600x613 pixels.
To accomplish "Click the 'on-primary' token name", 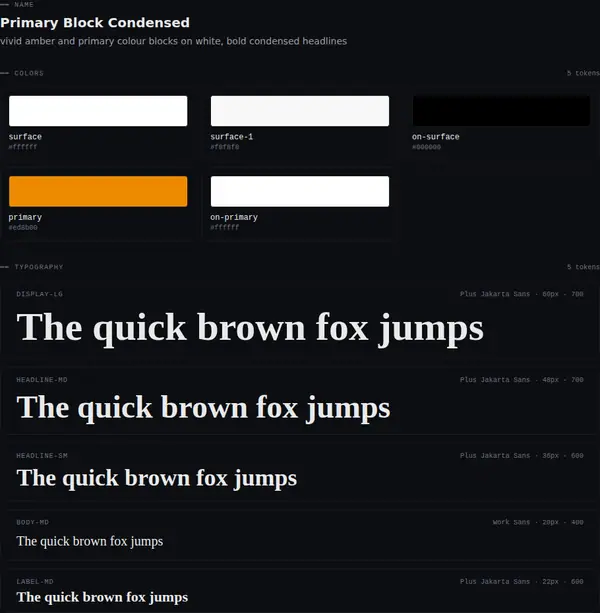I will coord(234,217).
